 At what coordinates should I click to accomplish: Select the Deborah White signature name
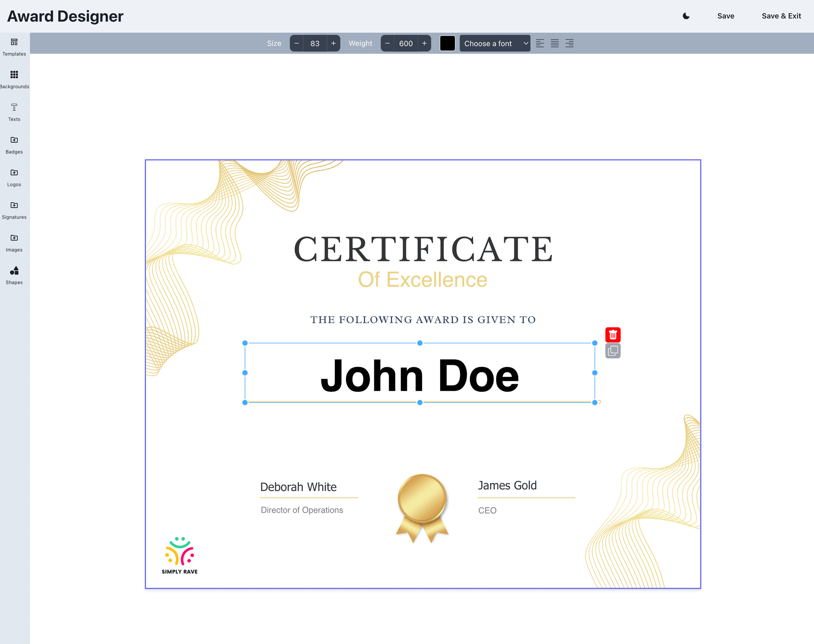[x=298, y=487]
